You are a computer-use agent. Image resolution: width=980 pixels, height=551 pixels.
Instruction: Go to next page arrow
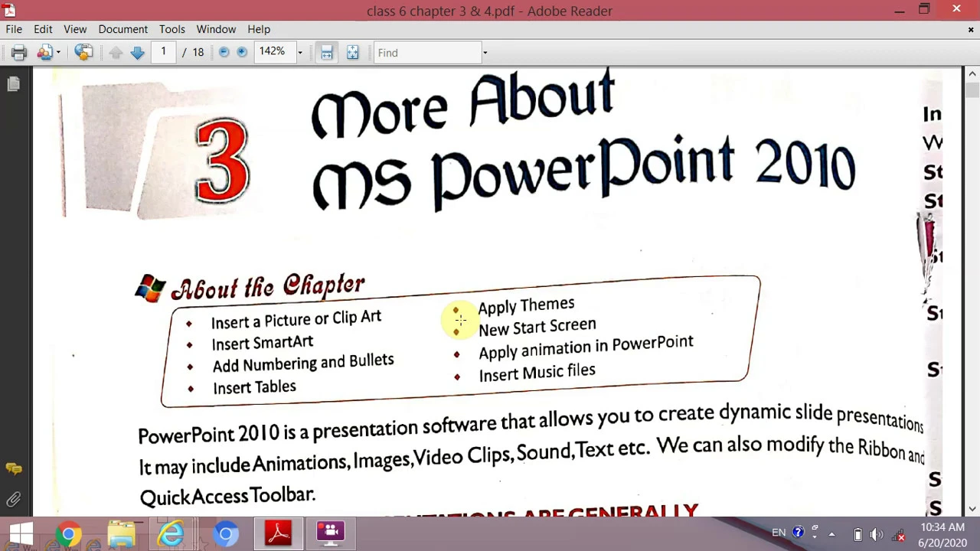point(138,52)
